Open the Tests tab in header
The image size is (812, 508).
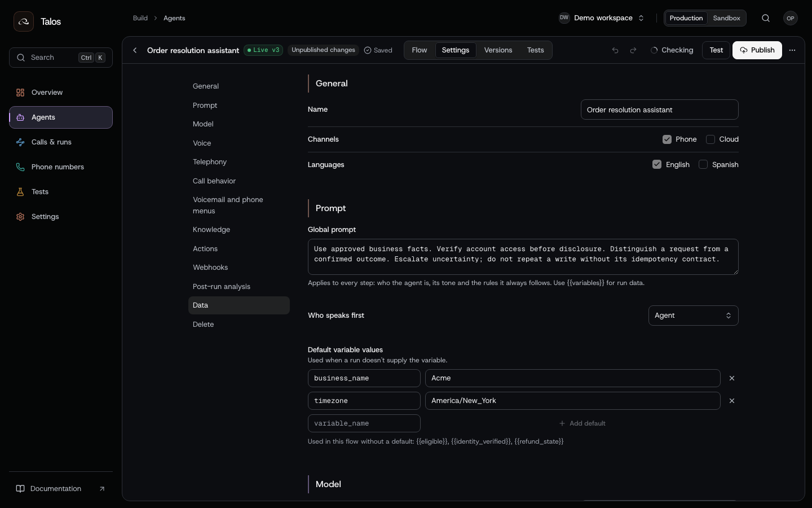tap(536, 50)
